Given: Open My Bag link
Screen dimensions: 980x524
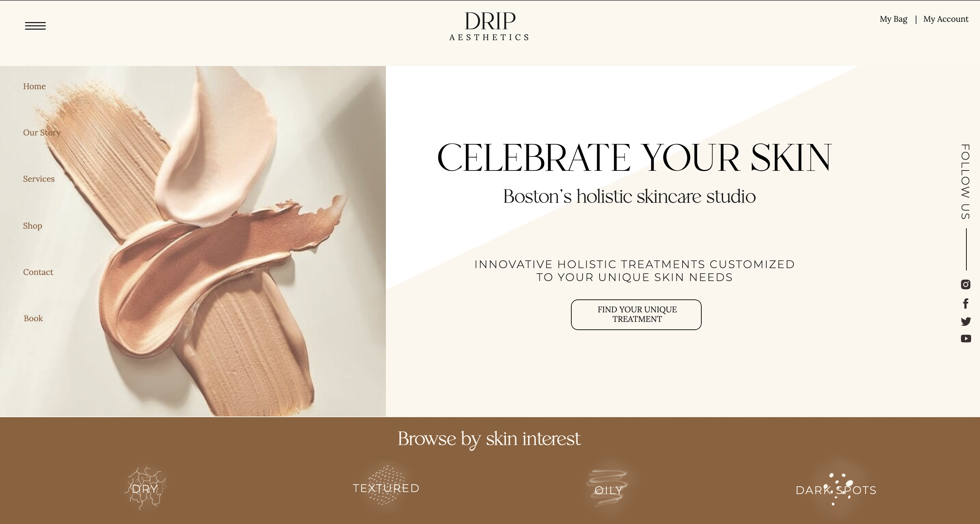Looking at the screenshot, I should (893, 19).
